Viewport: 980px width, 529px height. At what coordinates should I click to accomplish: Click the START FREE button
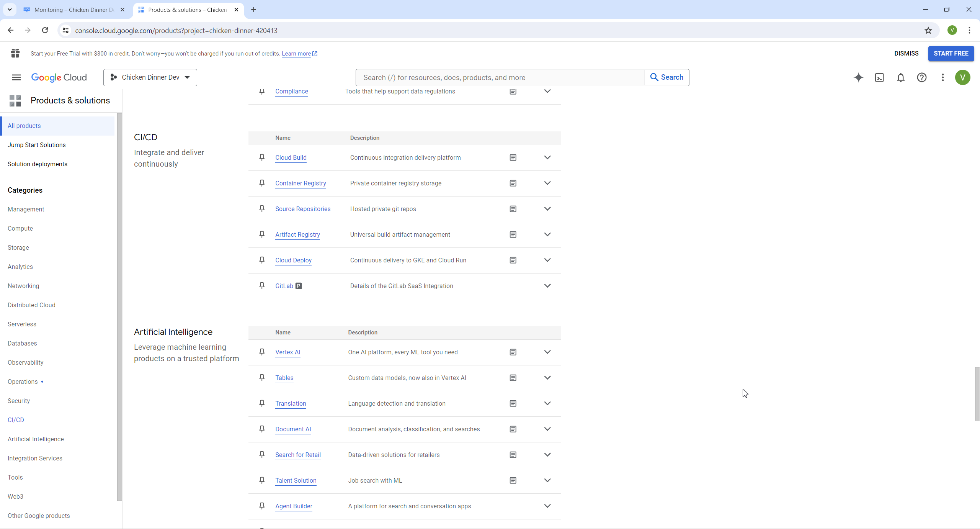tap(951, 54)
